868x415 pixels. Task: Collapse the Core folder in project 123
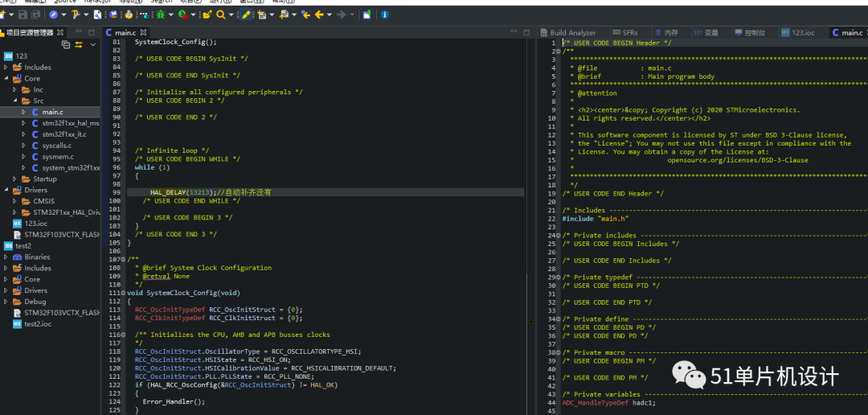click(6, 79)
